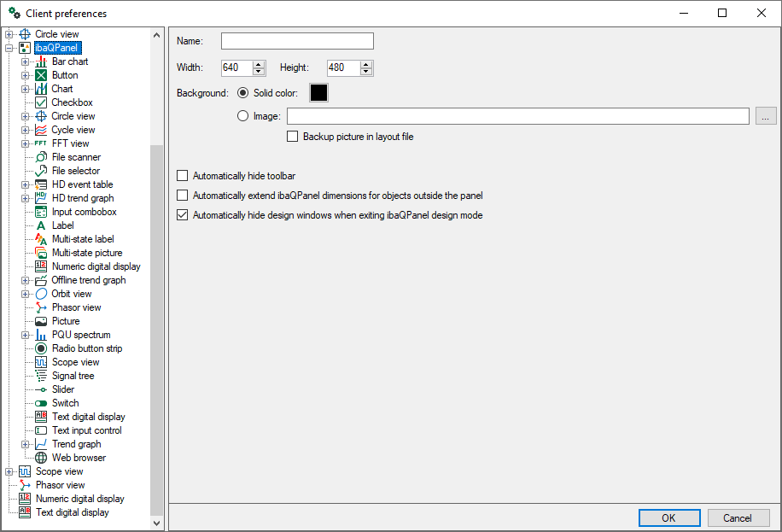Image resolution: width=782 pixels, height=532 pixels.
Task: Select Image background radio button
Action: [242, 116]
